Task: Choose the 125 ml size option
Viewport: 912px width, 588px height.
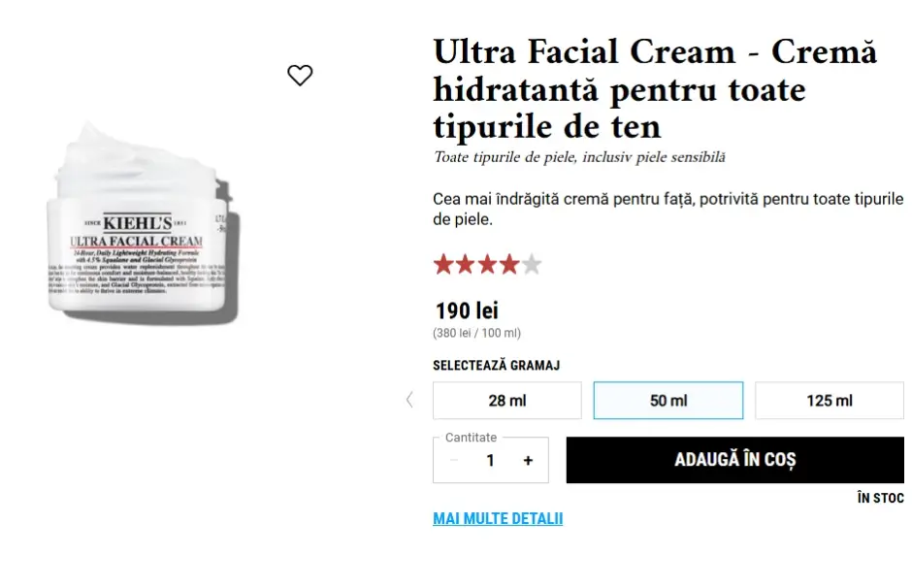Action: click(x=830, y=401)
